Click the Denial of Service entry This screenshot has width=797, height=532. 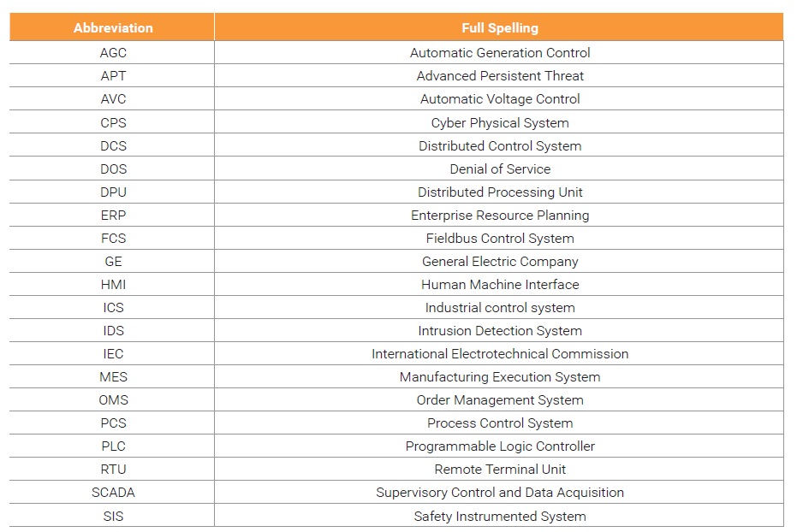point(500,169)
